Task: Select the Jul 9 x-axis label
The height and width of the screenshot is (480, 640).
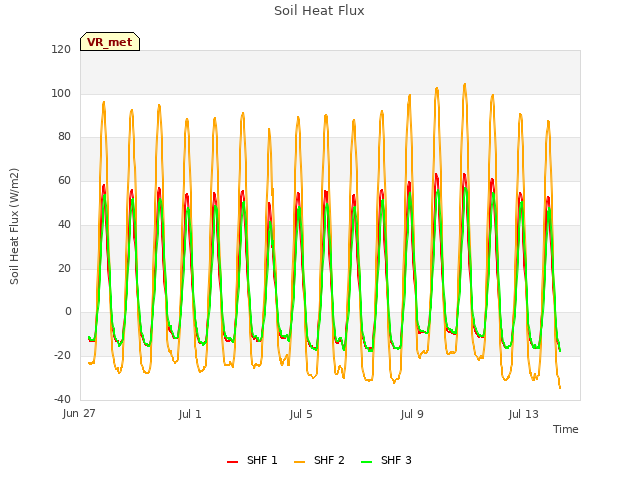Action: tap(412, 414)
